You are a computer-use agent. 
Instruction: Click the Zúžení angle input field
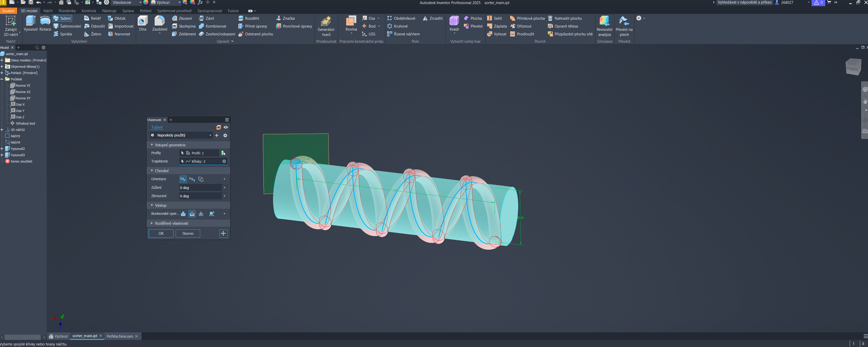tap(200, 188)
